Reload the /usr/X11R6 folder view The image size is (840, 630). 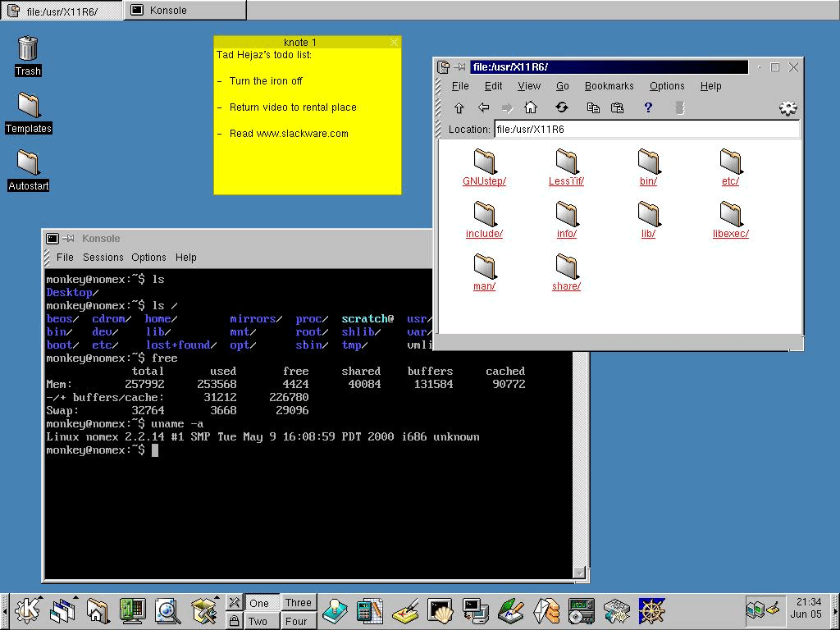[x=562, y=107]
